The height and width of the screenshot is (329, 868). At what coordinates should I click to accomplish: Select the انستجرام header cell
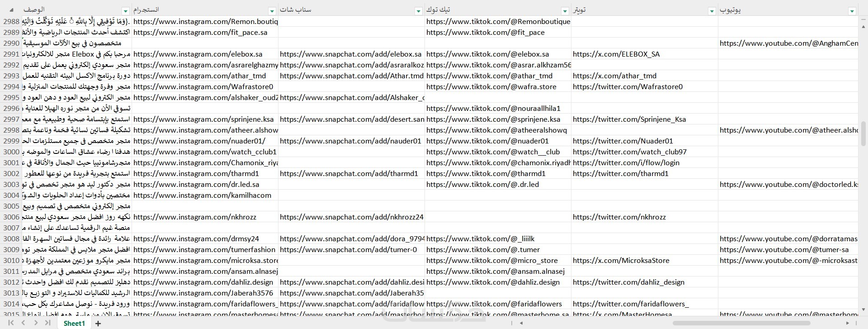click(205, 10)
